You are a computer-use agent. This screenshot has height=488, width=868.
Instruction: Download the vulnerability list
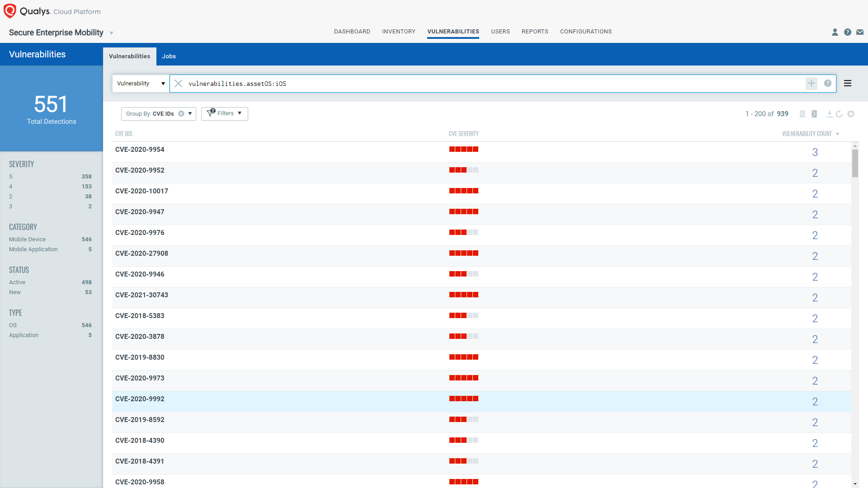(829, 114)
